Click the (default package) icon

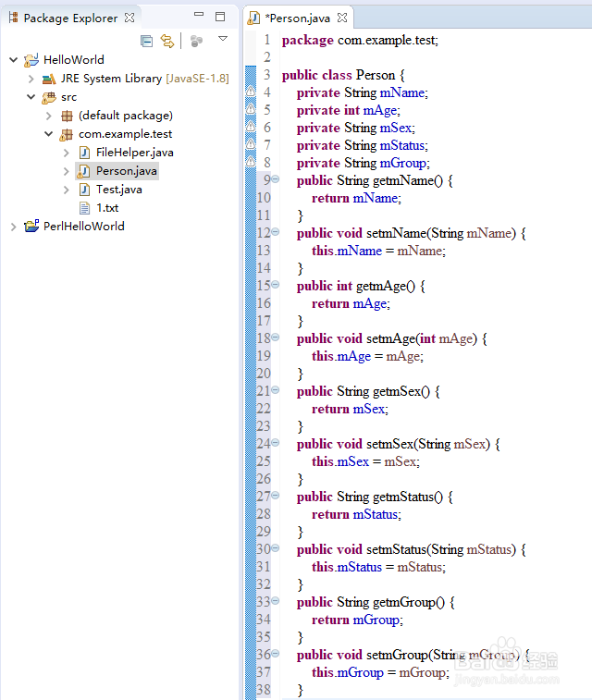(x=67, y=117)
